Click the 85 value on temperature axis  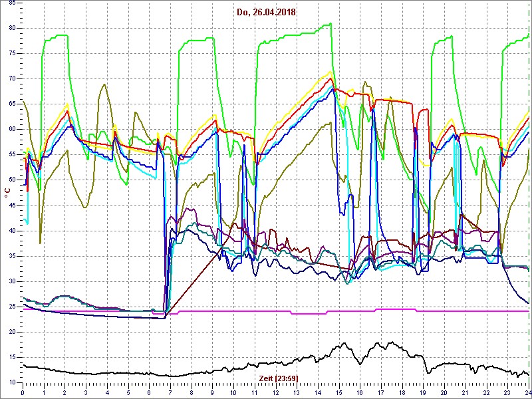coord(11,3)
